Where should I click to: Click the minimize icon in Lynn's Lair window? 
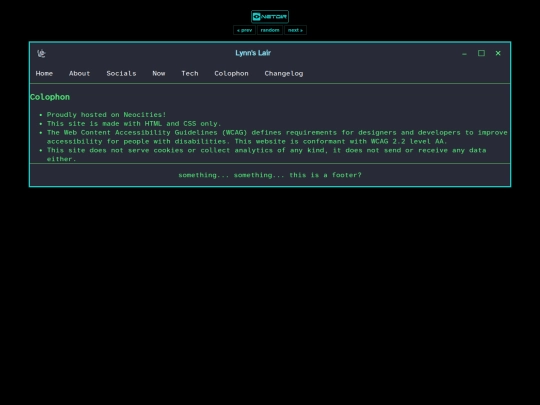[464, 53]
